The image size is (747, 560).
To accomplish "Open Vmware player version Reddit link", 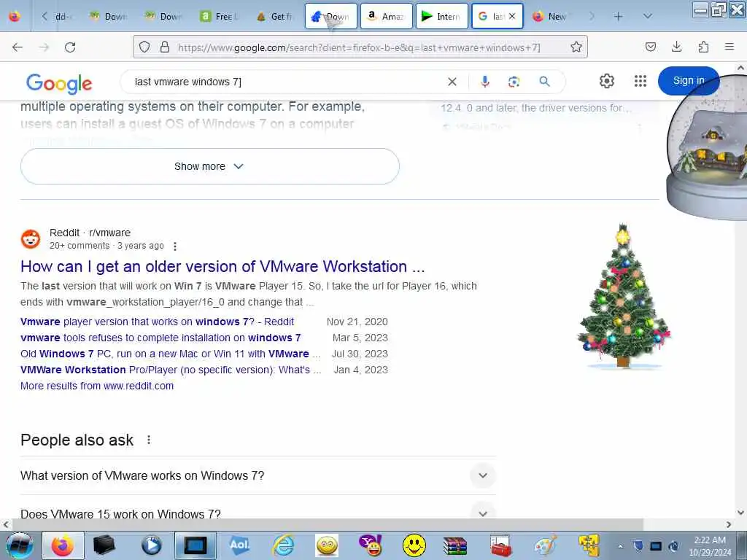I will click(x=158, y=322).
